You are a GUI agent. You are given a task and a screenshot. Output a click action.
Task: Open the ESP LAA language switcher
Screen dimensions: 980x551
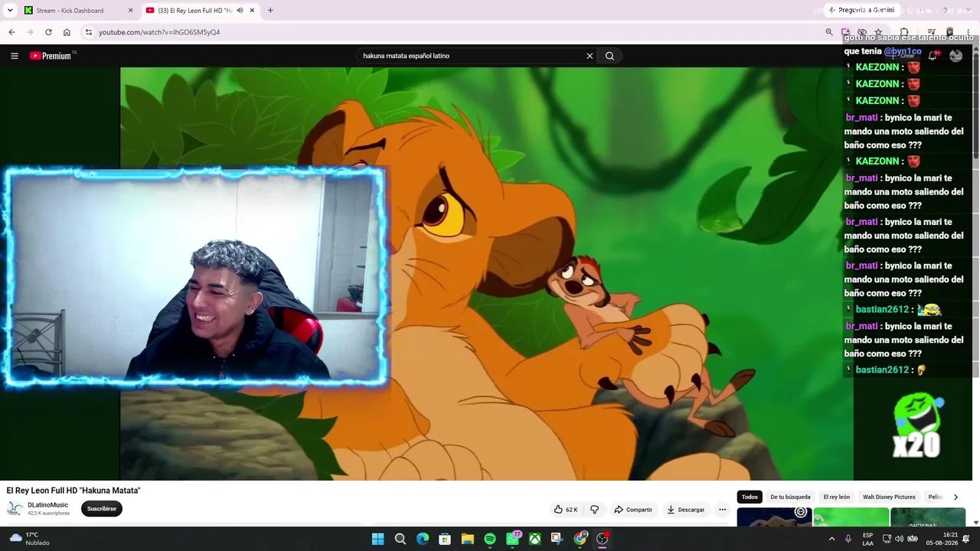click(867, 539)
